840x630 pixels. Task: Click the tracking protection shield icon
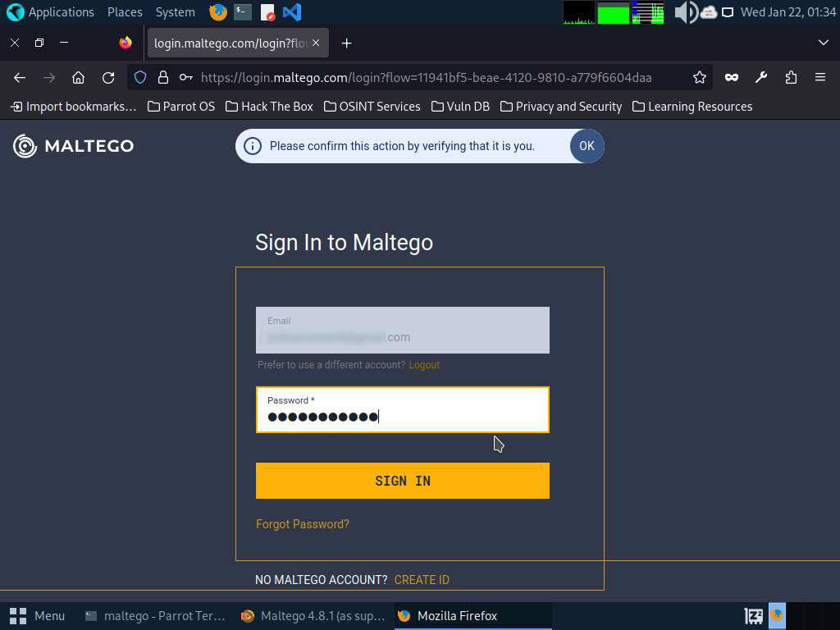[x=140, y=78]
